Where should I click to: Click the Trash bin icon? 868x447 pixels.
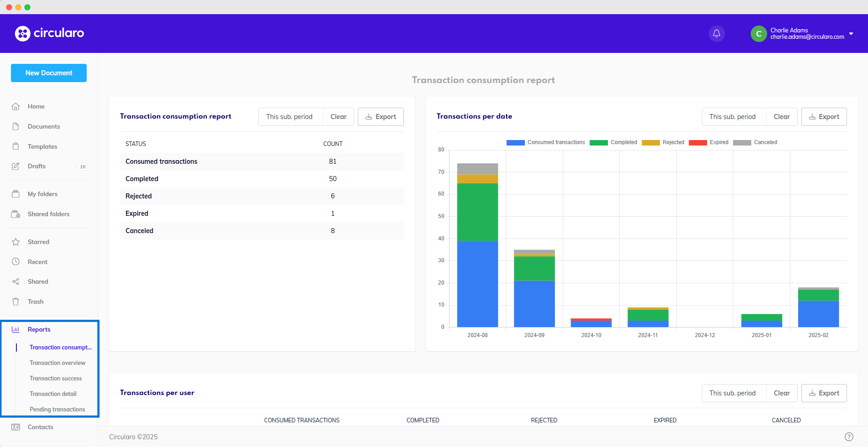pos(16,301)
